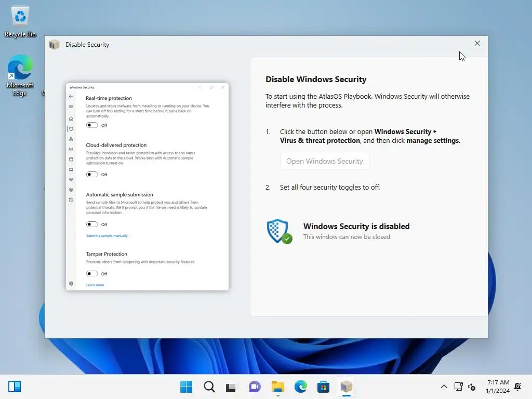This screenshot has height=399, width=532.
Task: Click the Disable Security title bar app icon
Action: (54, 45)
